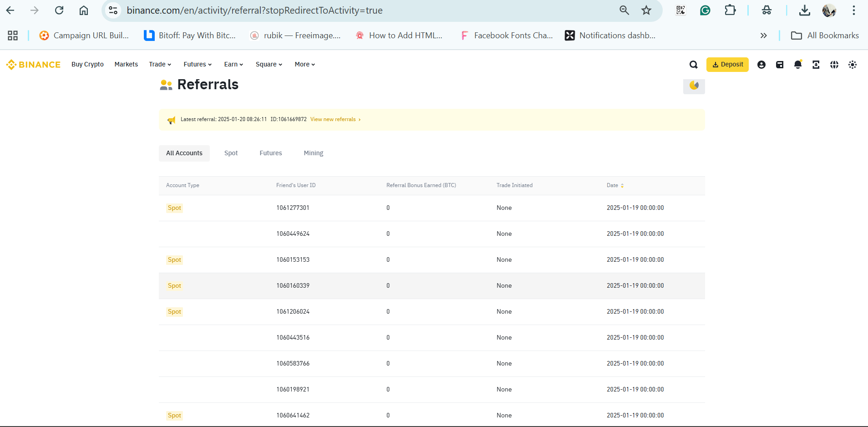
Task: Click the pie chart icon near Referrals
Action: pos(694,86)
